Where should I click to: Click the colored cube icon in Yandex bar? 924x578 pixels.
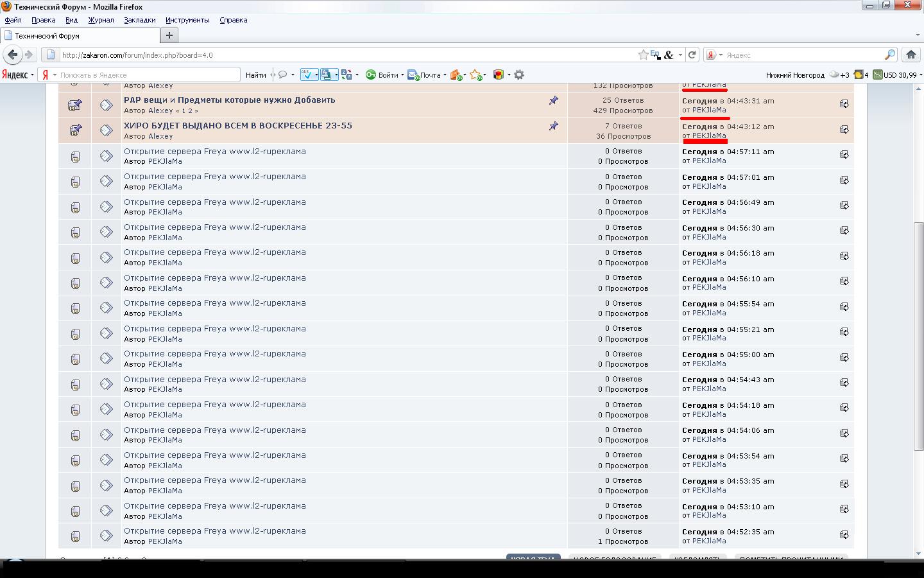click(499, 75)
